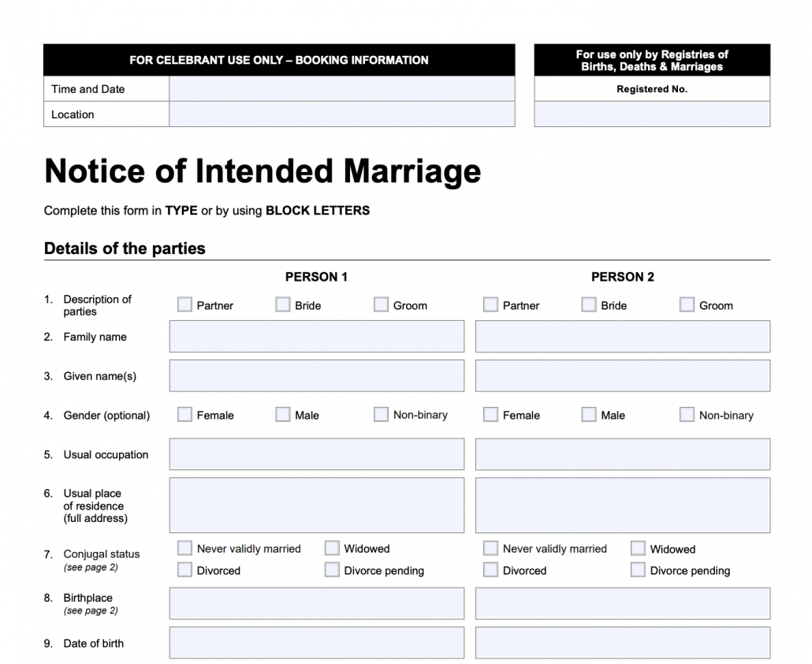812x664 pixels.
Task: Select Groom checkbox for Person 2
Action: [x=687, y=304]
